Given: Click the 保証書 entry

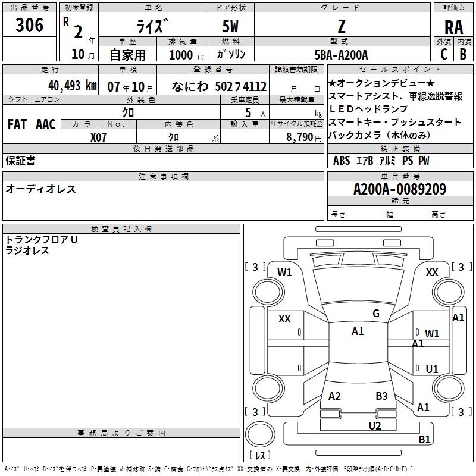Looking at the screenshot, I should pos(20,160).
